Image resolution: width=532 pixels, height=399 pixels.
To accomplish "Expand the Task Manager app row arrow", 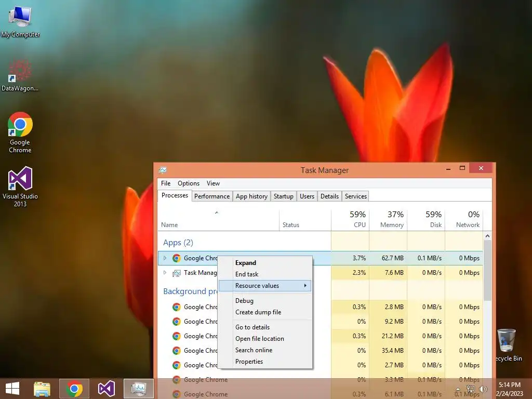I will pos(165,272).
